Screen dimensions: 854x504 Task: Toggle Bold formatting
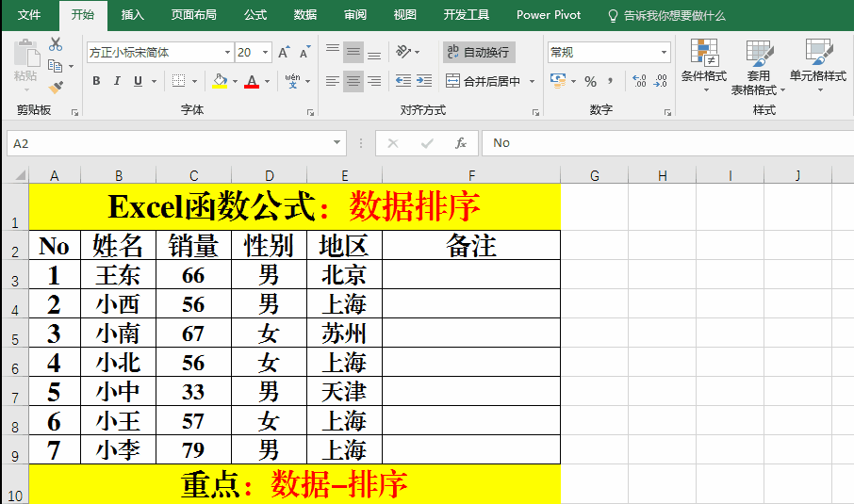coord(96,81)
